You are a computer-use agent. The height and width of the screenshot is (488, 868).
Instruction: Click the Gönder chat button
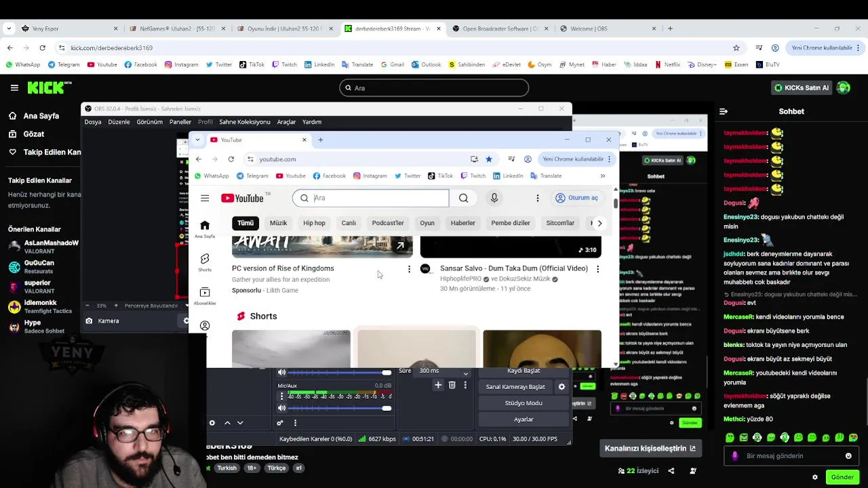(x=842, y=477)
